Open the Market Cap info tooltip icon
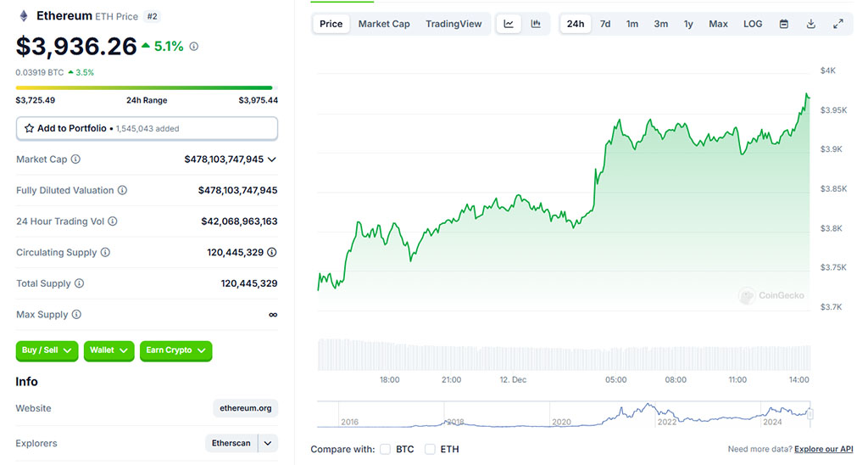The height and width of the screenshot is (465, 868). coord(75,159)
